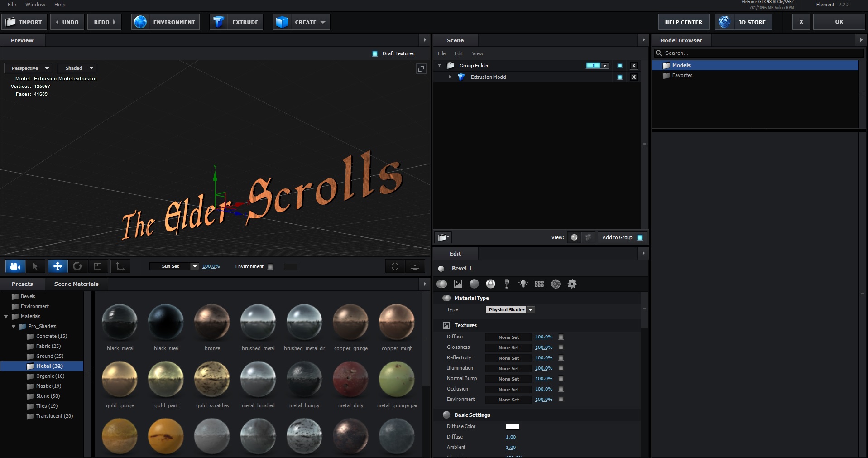Open the Create dropdown menu
The image size is (868, 458).
tap(301, 22)
